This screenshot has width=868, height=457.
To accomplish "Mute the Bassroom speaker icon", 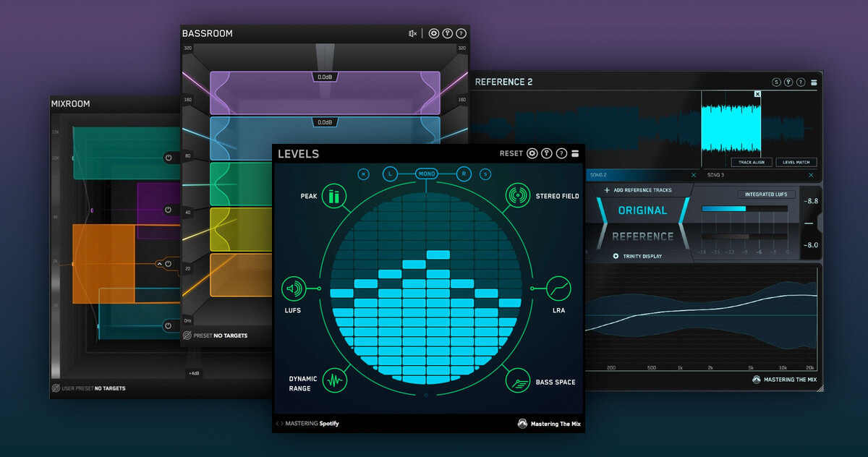I will (x=412, y=33).
